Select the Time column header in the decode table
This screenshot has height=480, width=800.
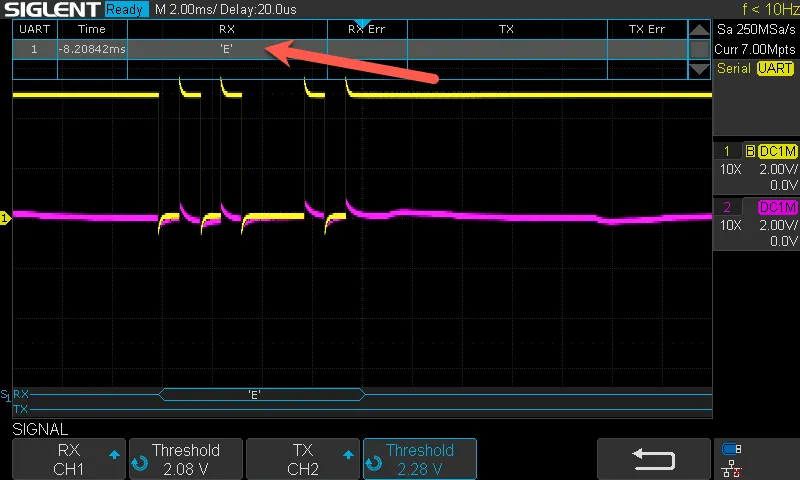pyautogui.click(x=91, y=29)
